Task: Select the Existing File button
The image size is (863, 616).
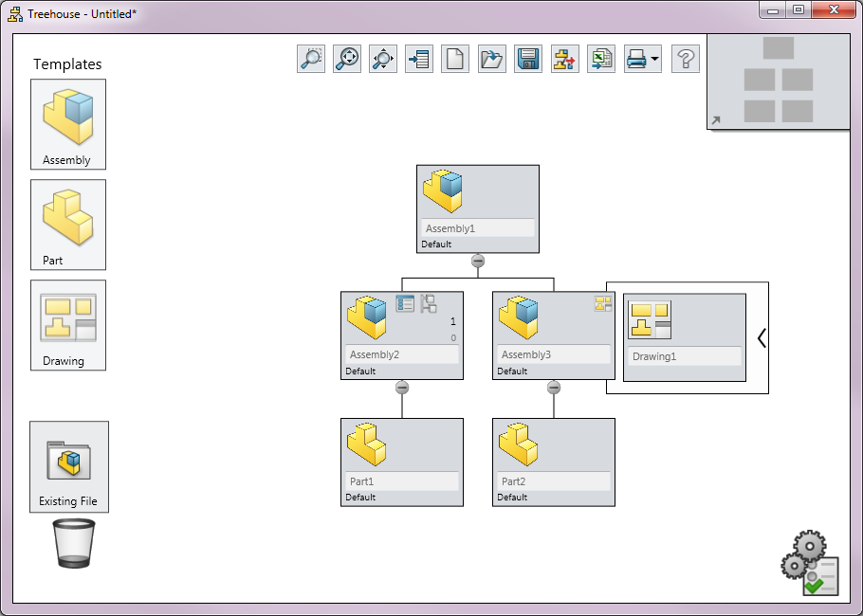Action: 69,466
